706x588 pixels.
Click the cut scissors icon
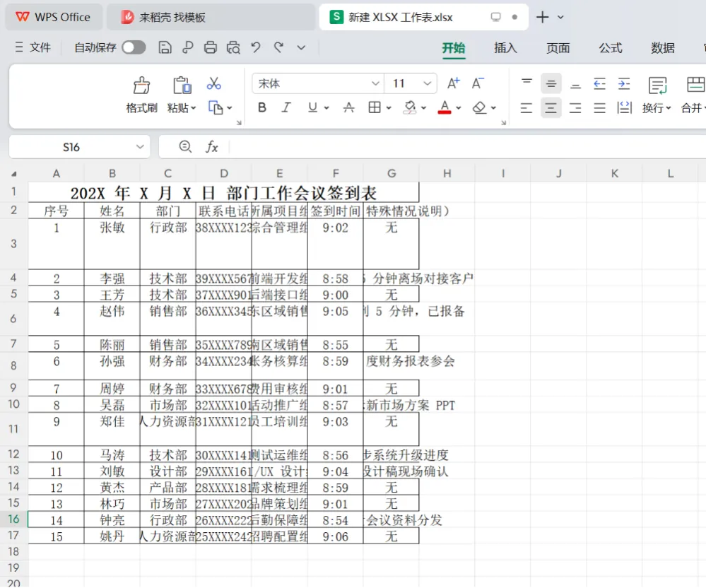tap(214, 83)
